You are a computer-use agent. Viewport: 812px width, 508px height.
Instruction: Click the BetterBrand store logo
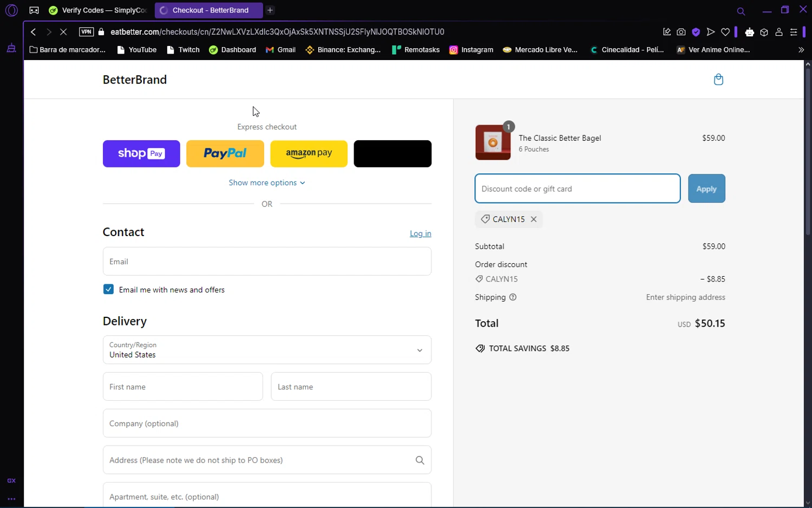pyautogui.click(x=135, y=80)
